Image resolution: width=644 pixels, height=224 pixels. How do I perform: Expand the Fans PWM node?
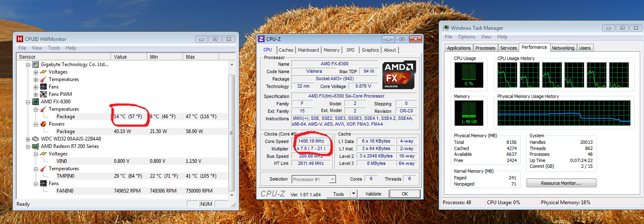click(36, 94)
